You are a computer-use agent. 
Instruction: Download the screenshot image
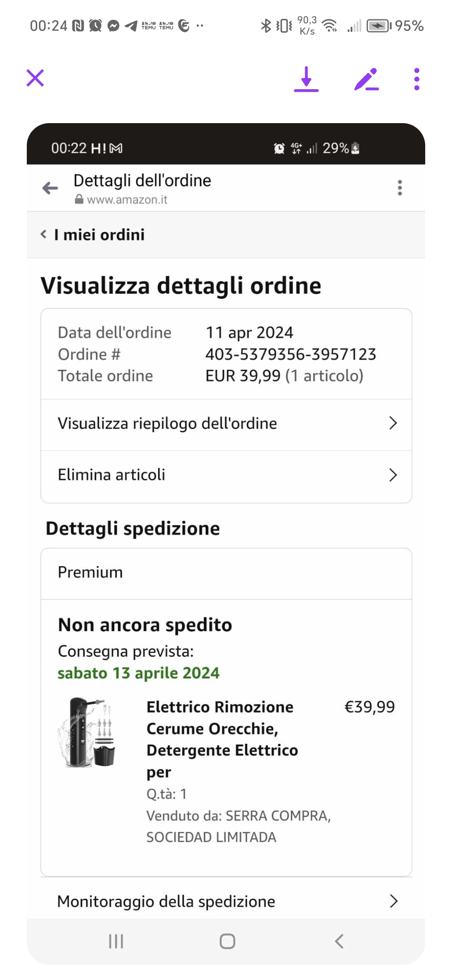pyautogui.click(x=306, y=79)
